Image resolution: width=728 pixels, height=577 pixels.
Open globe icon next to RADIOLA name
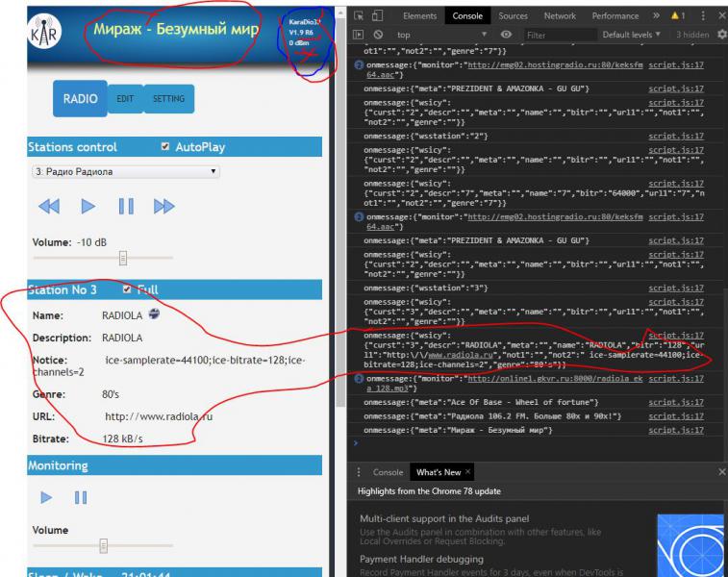pos(154,314)
